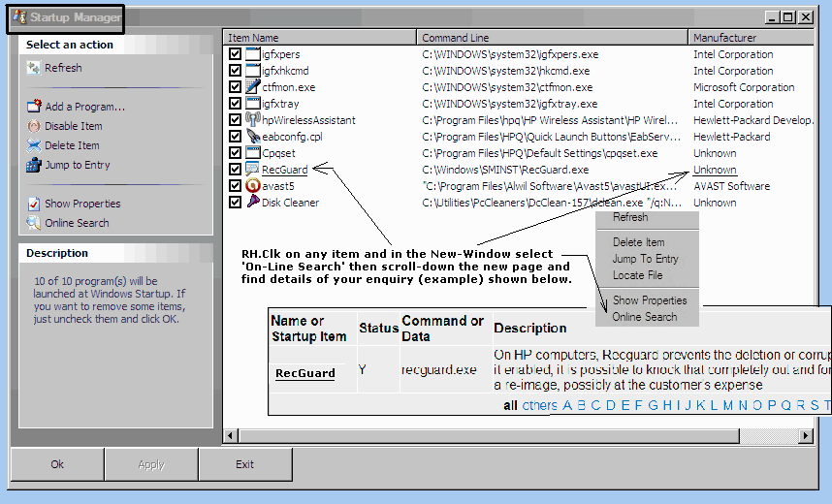Screen dimensions: 832x504
Task: Click the Show Properties icon
Action: [x=34, y=204]
